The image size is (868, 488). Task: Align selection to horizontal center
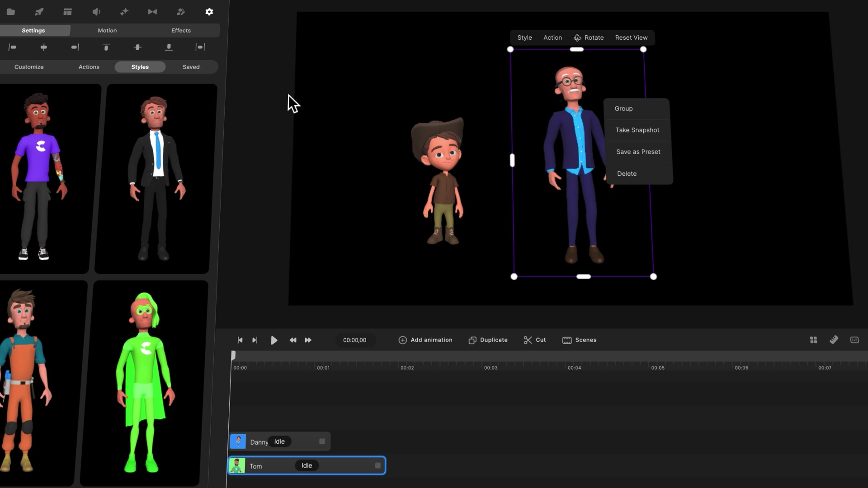tap(43, 47)
